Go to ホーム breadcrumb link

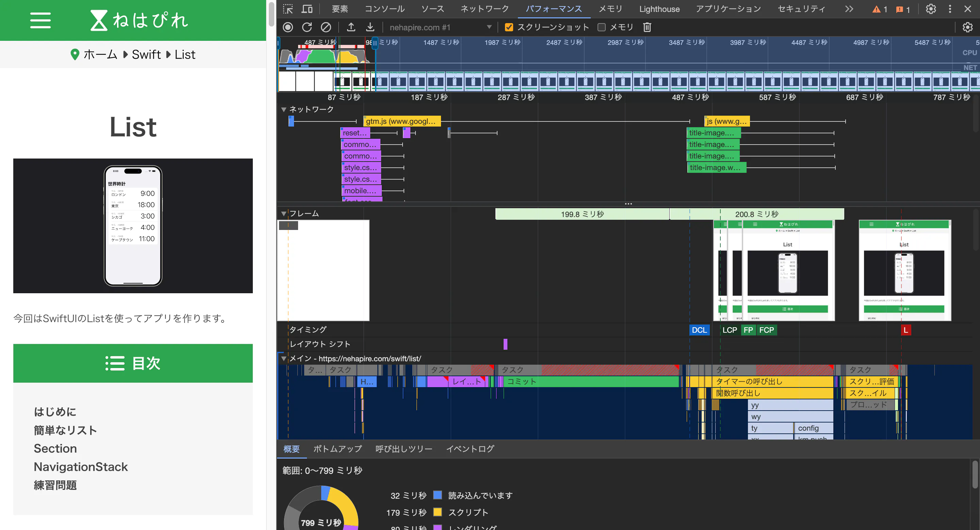point(100,54)
